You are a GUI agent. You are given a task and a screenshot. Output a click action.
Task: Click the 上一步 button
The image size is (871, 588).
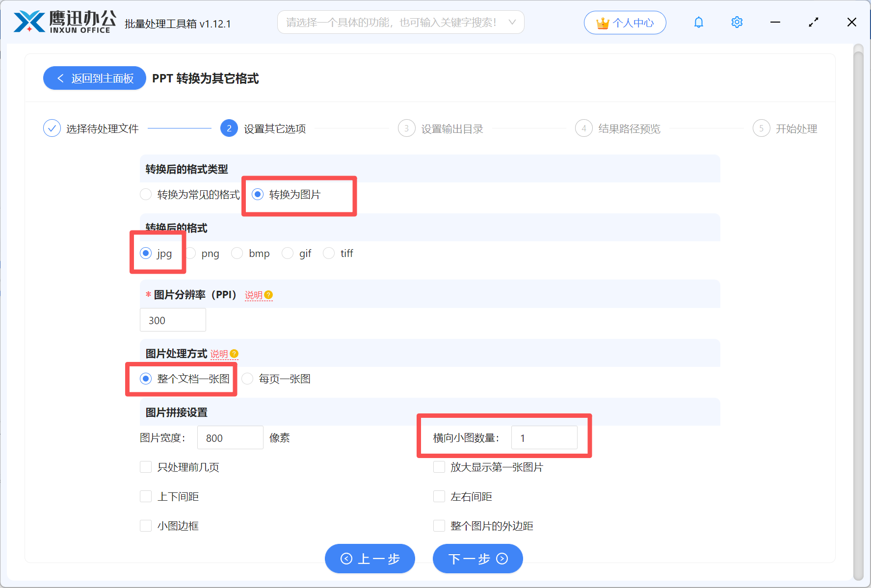click(370, 559)
